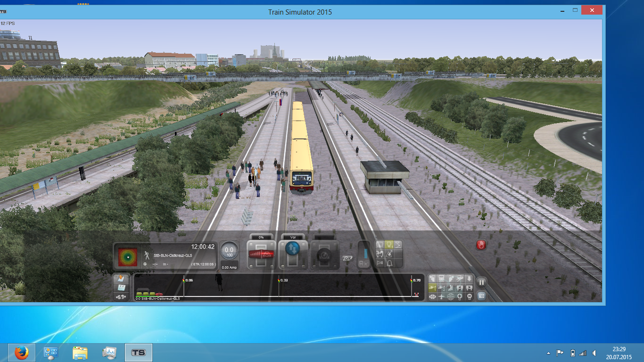Zoom in with the plus magnifier icon
Viewport: 644px width, 362px height.
pos(460,296)
